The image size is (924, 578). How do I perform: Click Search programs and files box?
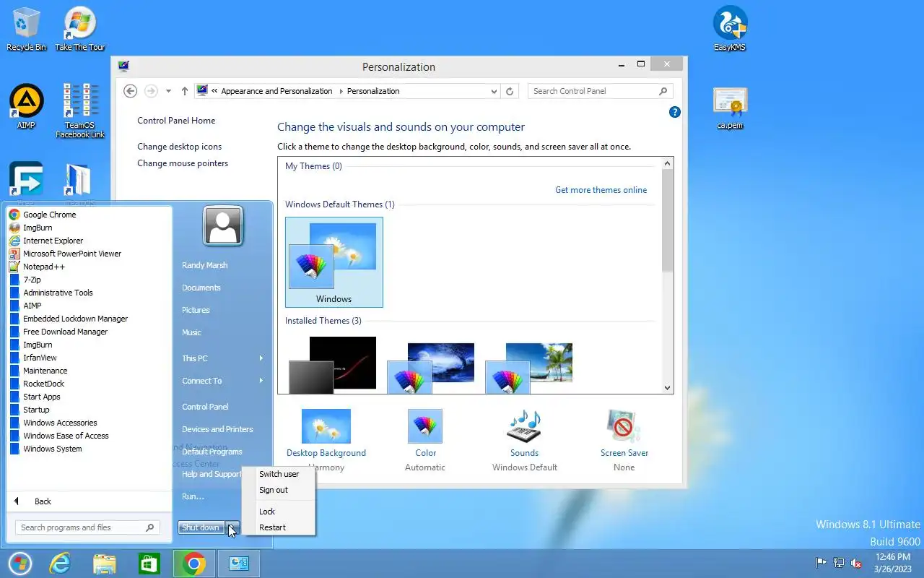coord(87,527)
